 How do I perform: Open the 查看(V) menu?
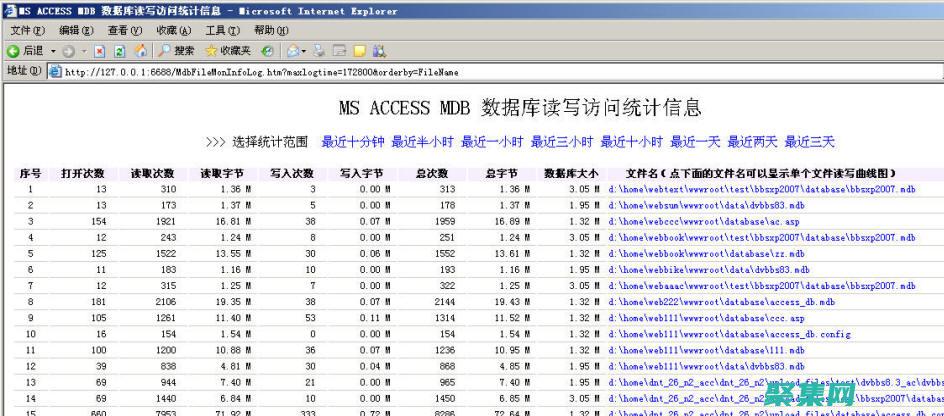point(125,31)
